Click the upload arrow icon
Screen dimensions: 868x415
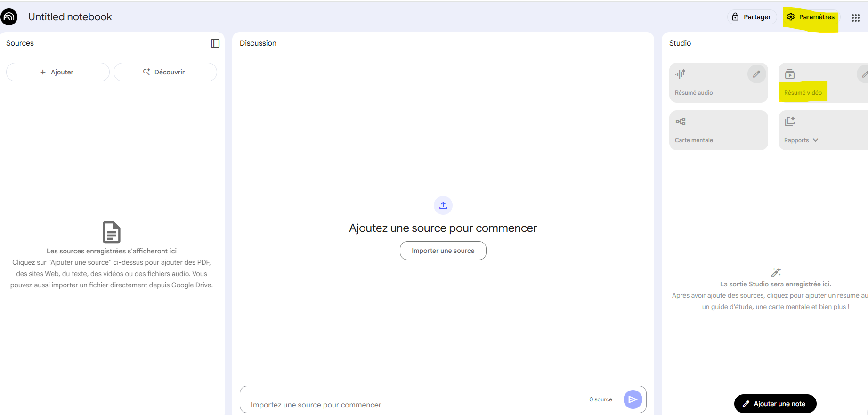tap(443, 205)
